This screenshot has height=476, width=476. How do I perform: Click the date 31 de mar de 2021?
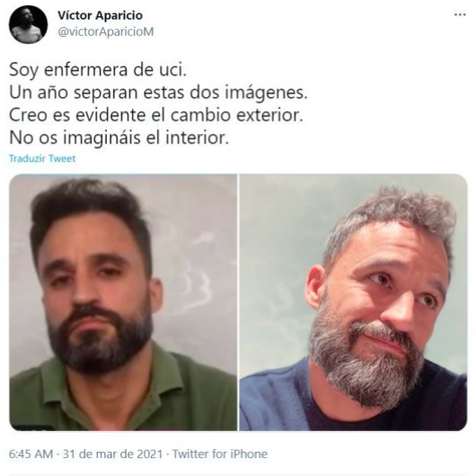pos(112,454)
